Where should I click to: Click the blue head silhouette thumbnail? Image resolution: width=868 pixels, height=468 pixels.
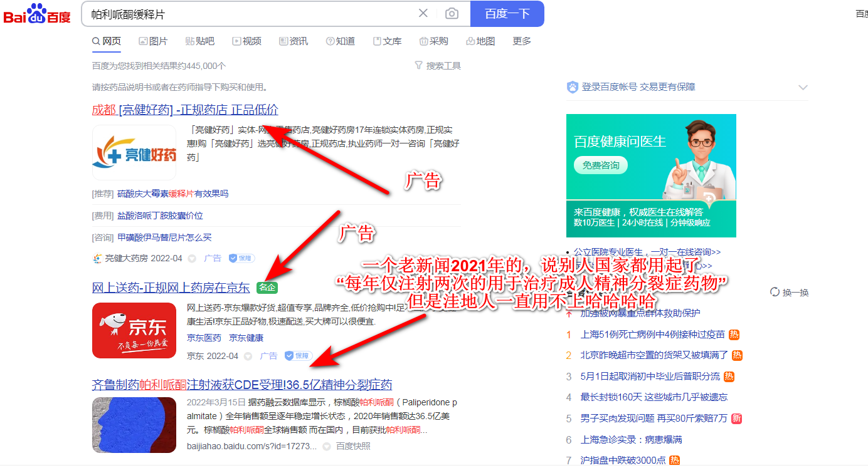(x=134, y=425)
